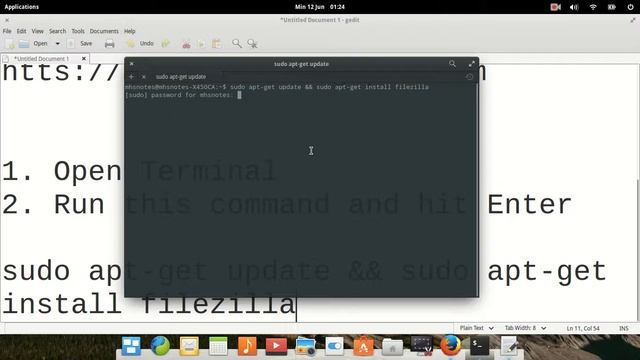The image size is (640, 360).
Task: Open the Calendar app from dock
Action: tap(218, 347)
